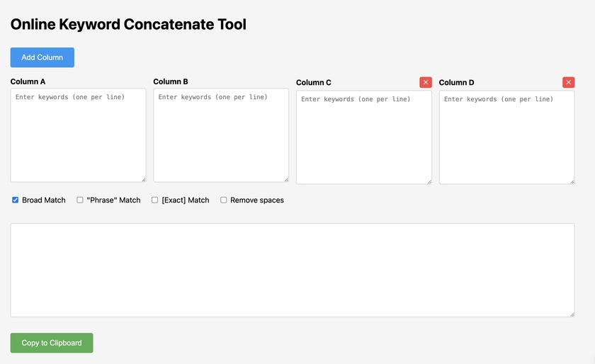Click Column A textarea resize handle
This screenshot has height=364, width=595.
[143, 179]
